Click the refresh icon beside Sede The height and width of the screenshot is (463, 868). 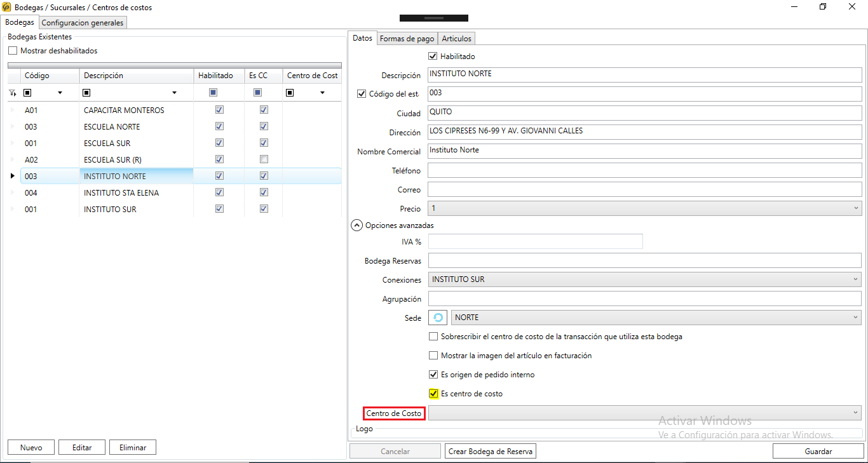[438, 318]
